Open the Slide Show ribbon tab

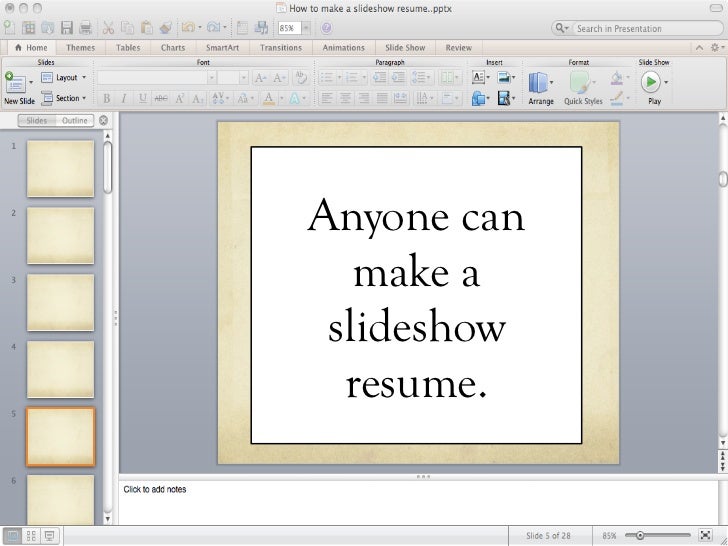[x=405, y=47]
